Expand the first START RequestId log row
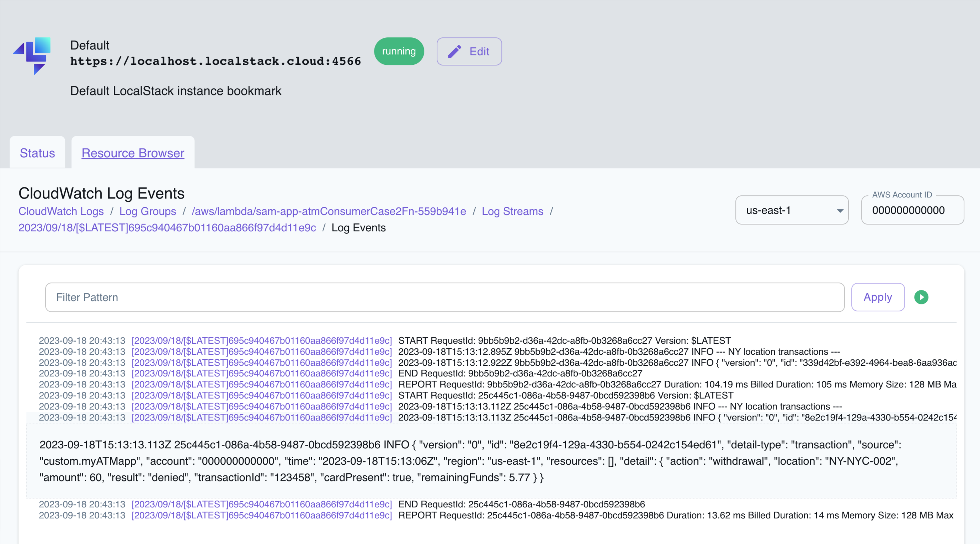Screen dimensions: 980x544 (564, 340)
